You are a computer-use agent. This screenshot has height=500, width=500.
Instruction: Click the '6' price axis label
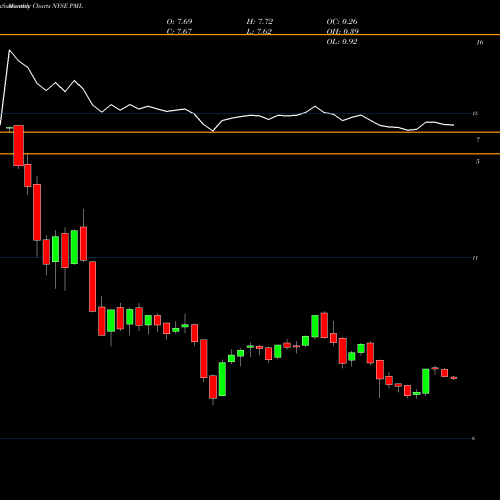[x=473, y=438]
